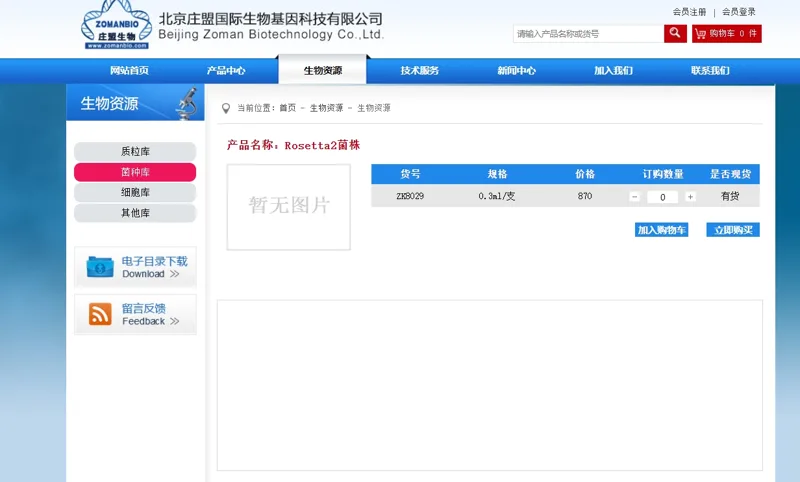Click first 生物资源 breadcrumb link
Image resolution: width=800 pixels, height=482 pixels.
(327, 108)
